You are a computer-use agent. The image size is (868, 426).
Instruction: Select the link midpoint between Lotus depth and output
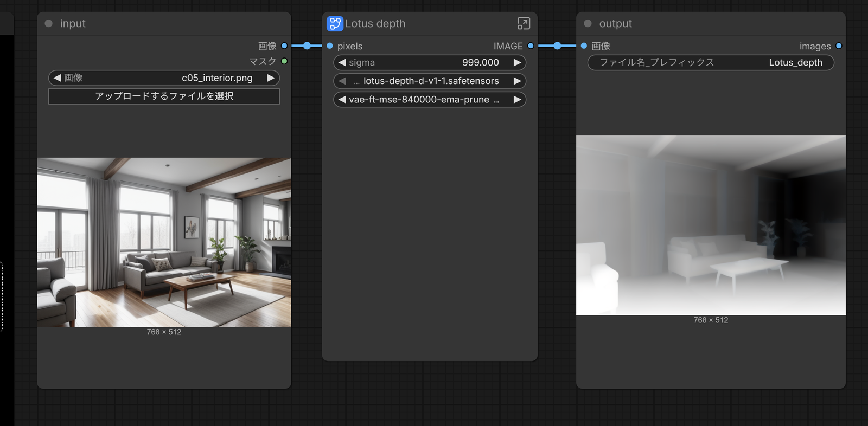point(557,46)
